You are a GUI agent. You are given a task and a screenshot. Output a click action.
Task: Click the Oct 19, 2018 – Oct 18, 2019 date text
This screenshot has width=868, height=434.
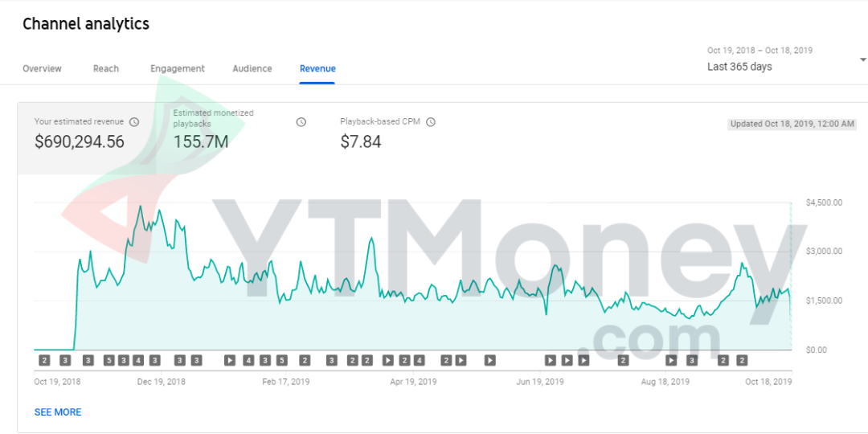coord(759,51)
